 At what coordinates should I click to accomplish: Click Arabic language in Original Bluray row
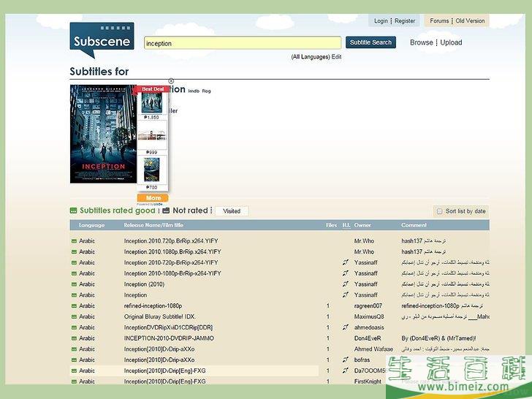coord(87,317)
